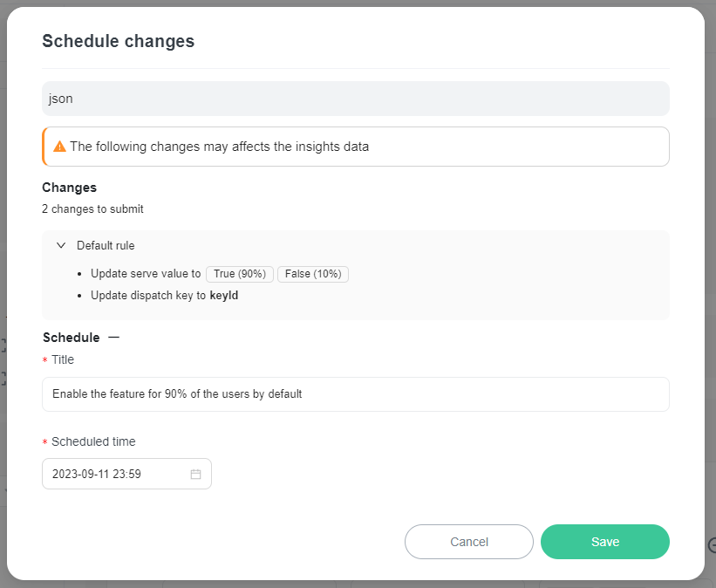Viewport: 716px width, 588px height.
Task: Click the minus icon beside Schedule
Action: 113,338
